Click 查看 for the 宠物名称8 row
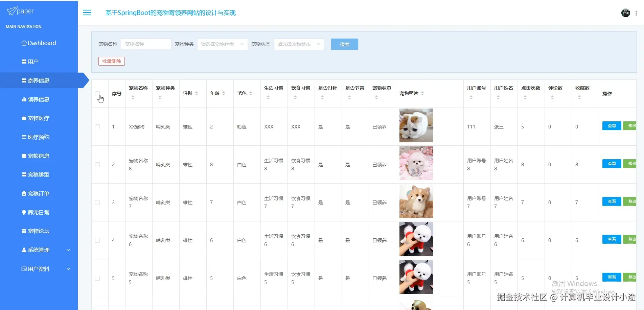This screenshot has height=310, width=644. [x=612, y=164]
